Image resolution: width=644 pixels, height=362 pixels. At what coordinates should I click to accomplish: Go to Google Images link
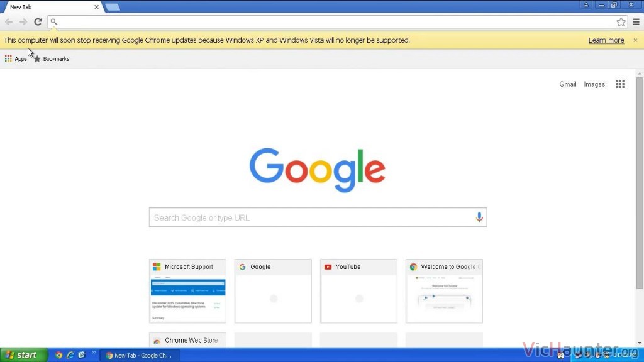(594, 84)
